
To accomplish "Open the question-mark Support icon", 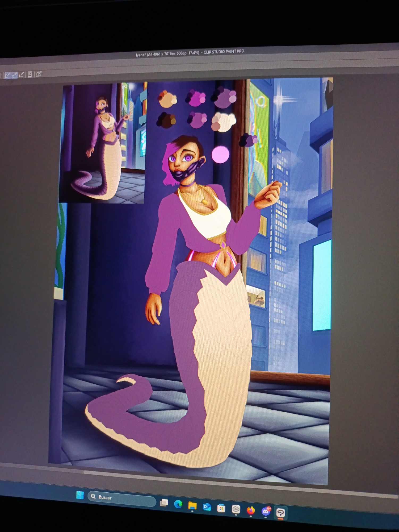I will coord(39,74).
